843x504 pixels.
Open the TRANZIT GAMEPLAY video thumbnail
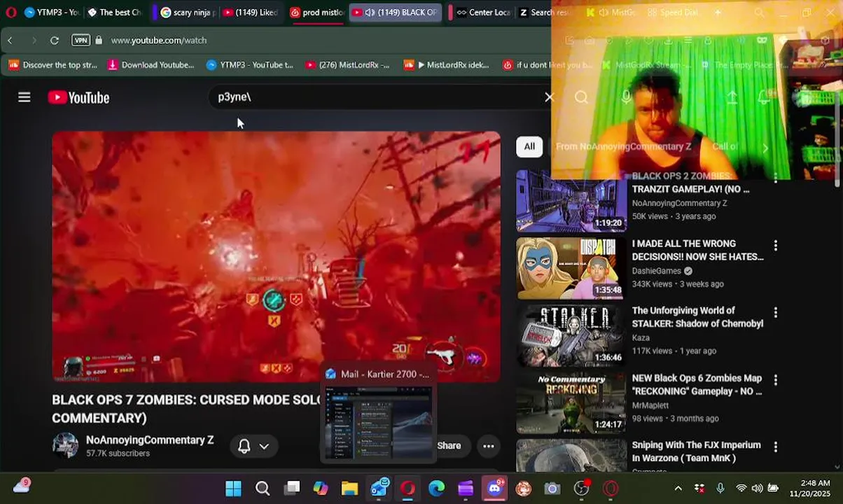coord(571,202)
